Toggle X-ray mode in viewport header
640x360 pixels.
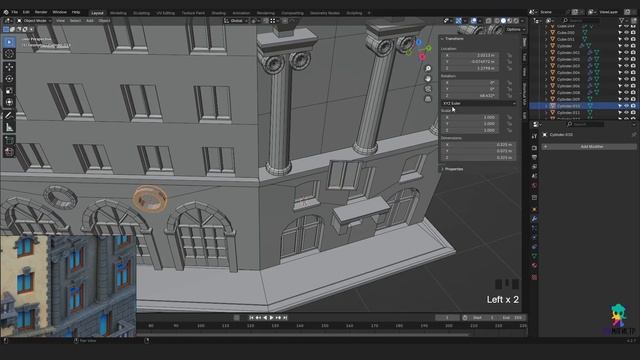489,20
